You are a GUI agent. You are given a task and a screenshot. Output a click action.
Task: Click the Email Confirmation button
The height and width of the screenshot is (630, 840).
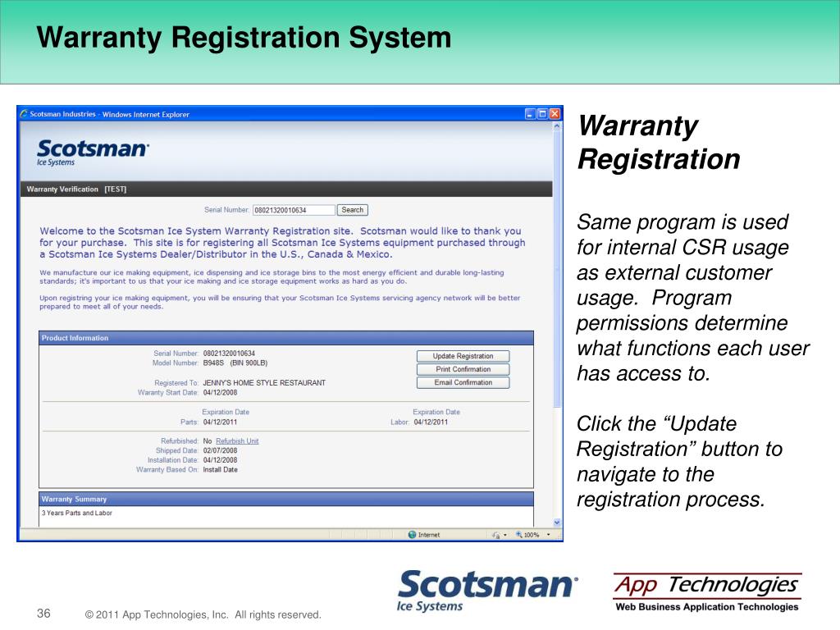(463, 382)
